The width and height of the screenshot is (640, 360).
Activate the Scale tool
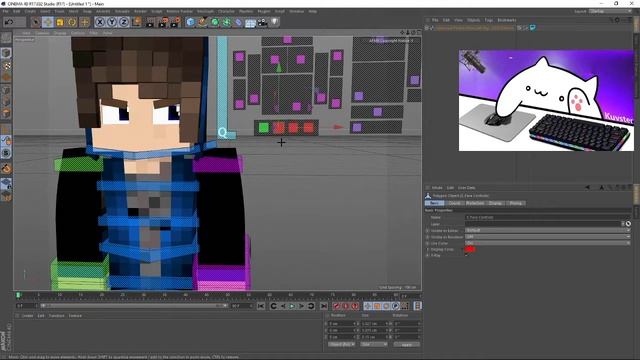click(x=60, y=22)
